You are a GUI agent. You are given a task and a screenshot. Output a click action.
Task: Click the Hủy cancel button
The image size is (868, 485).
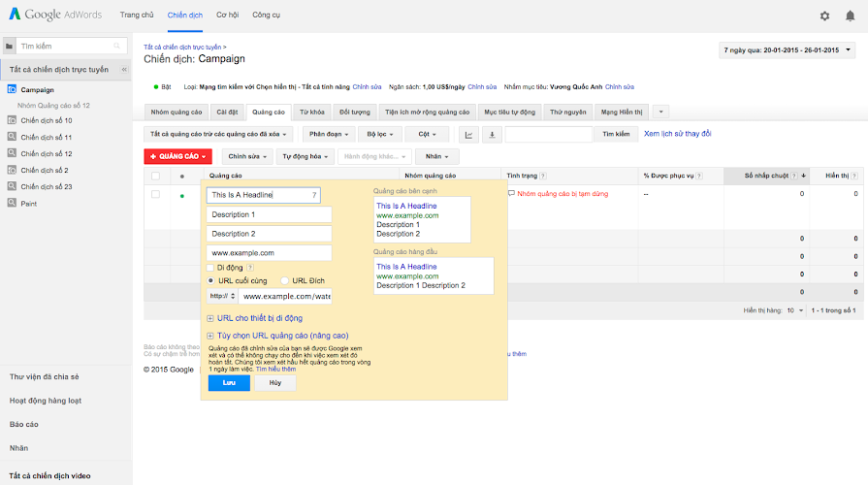(275, 383)
